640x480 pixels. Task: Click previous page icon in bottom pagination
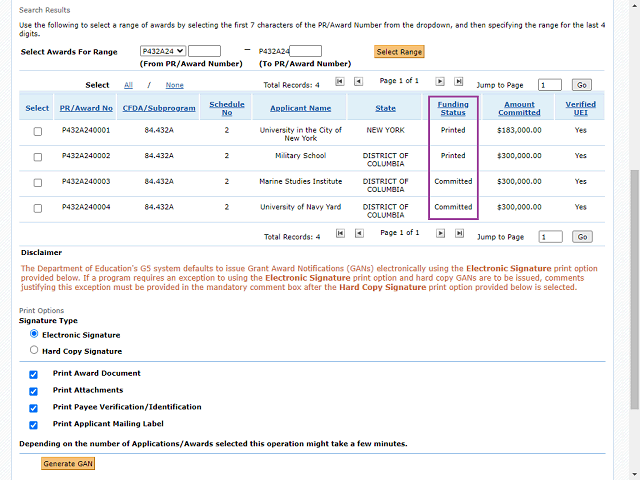tap(359, 233)
